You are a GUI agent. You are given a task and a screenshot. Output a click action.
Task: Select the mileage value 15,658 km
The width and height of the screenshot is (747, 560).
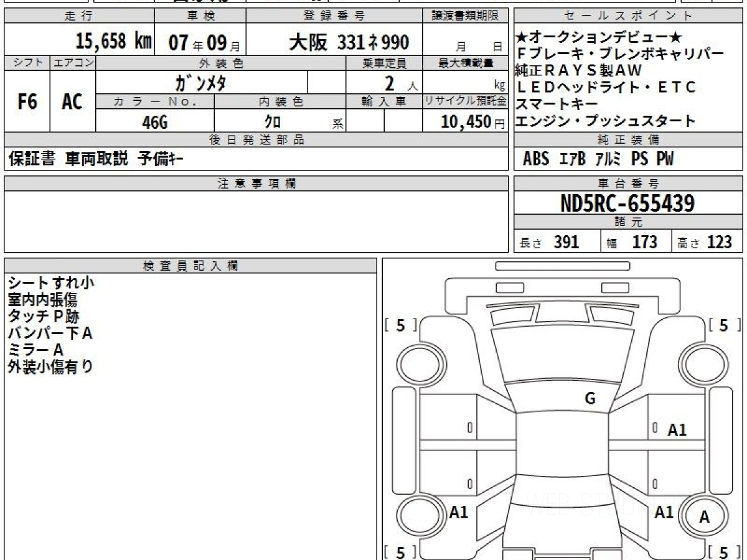pyautogui.click(x=114, y=42)
